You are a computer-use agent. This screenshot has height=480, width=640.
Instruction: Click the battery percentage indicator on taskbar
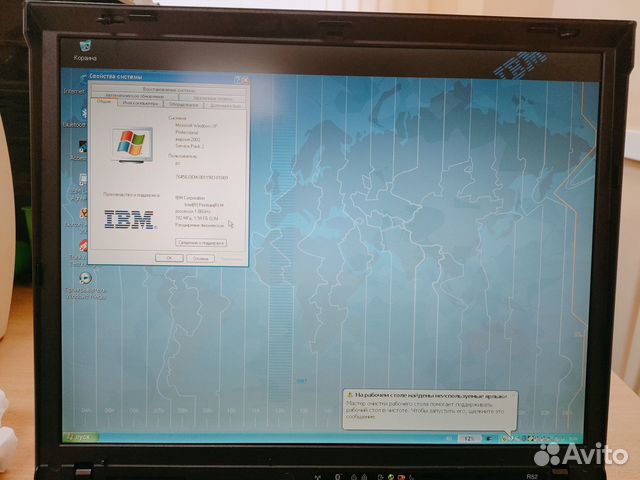(469, 438)
